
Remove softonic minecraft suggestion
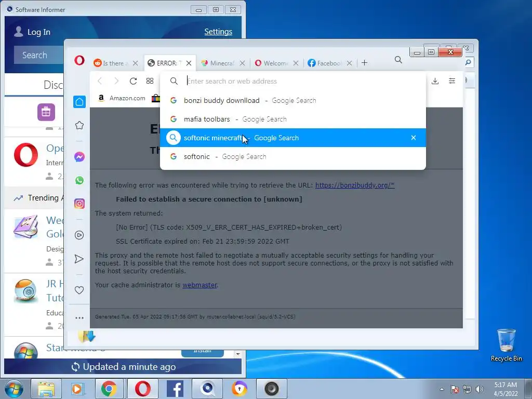pyautogui.click(x=413, y=138)
